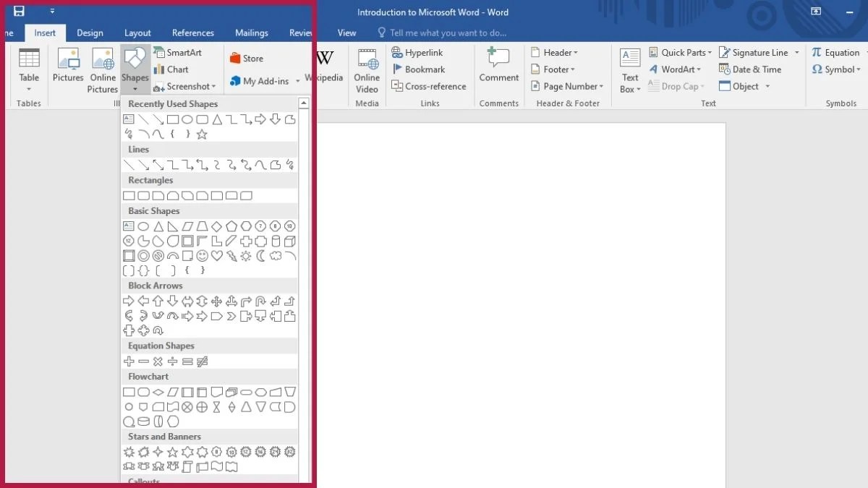Click the Object dropdown arrow
Screen dimensions: 868x488
767,86
